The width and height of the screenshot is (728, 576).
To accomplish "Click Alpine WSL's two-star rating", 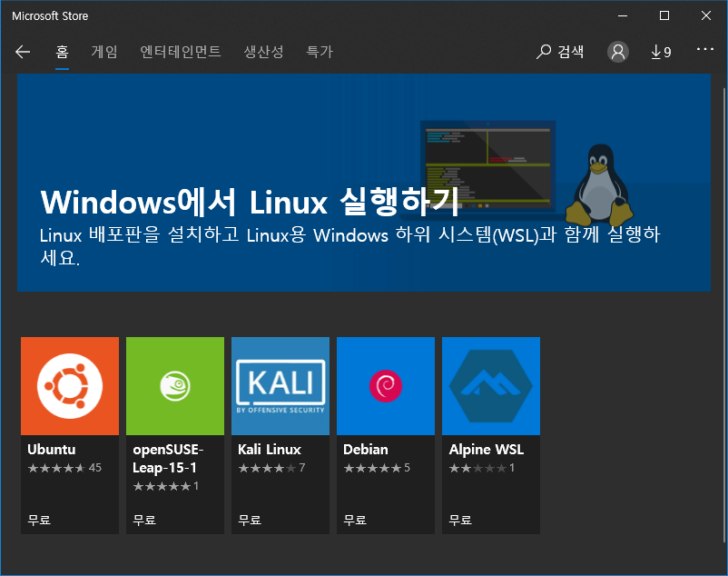I will click(x=482, y=468).
